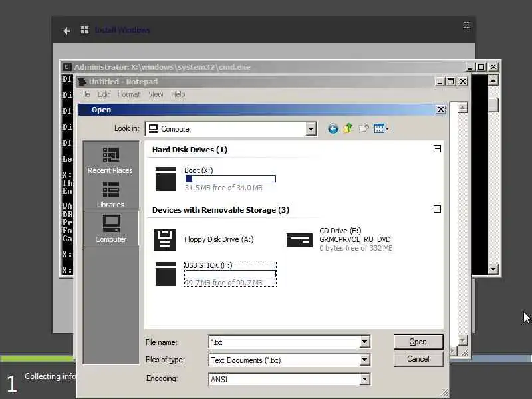Click the Boot (X:) capacity bar
The image size is (532, 399).
click(231, 178)
